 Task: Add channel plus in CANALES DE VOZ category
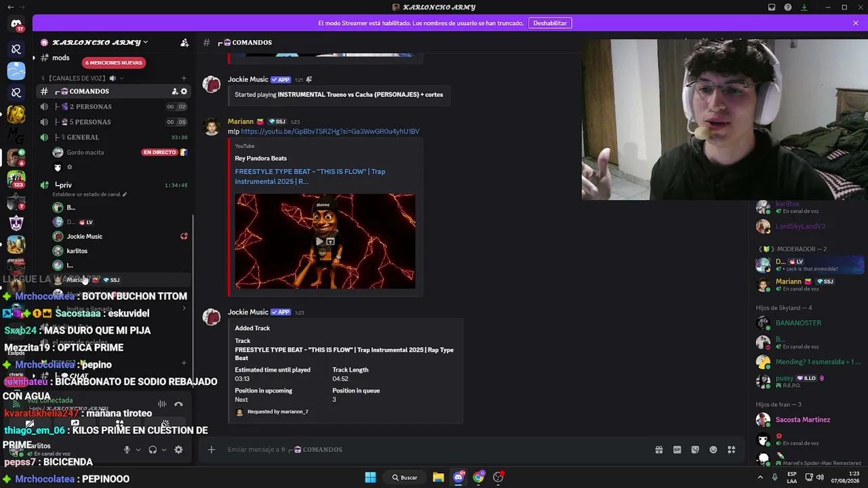(184, 79)
